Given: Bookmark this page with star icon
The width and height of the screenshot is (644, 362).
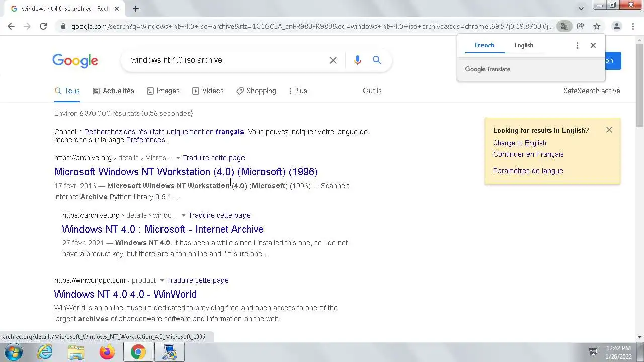Looking at the screenshot, I should pos(597,26).
